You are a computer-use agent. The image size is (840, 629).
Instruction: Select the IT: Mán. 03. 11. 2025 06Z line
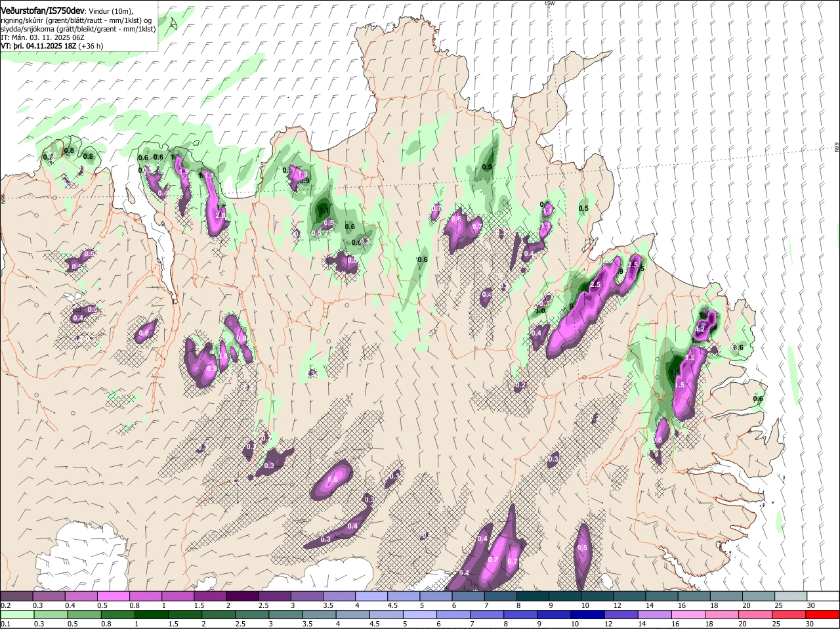[x=42, y=37]
